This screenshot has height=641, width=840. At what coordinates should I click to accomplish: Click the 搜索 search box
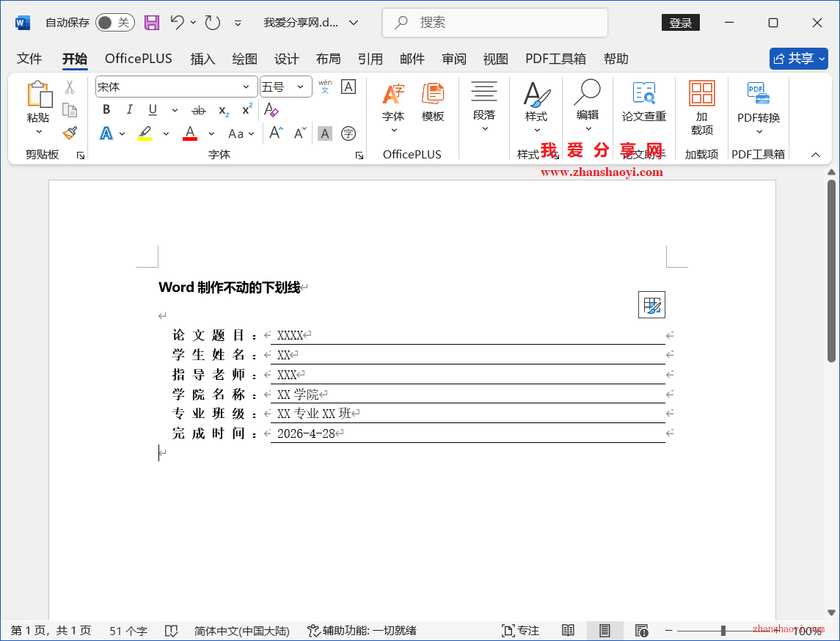pyautogui.click(x=495, y=23)
